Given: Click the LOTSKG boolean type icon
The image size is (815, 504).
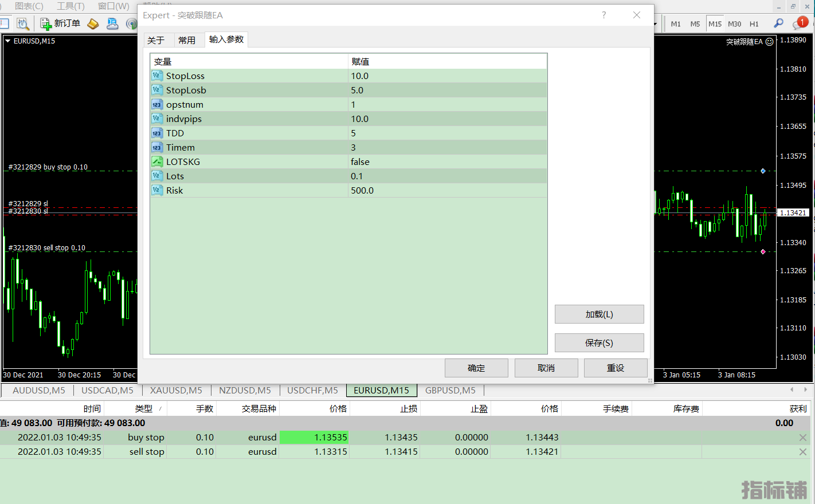Looking at the screenshot, I should [x=157, y=162].
